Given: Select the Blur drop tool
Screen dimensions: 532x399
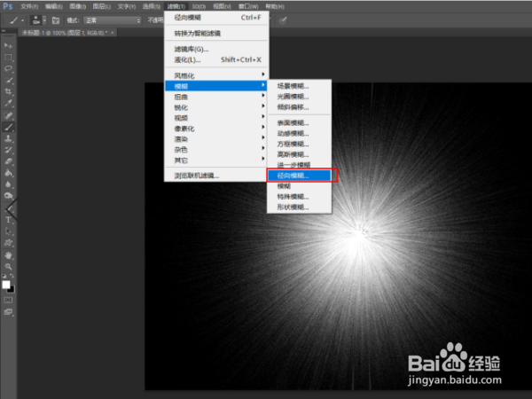Looking at the screenshot, I should click(x=8, y=184).
